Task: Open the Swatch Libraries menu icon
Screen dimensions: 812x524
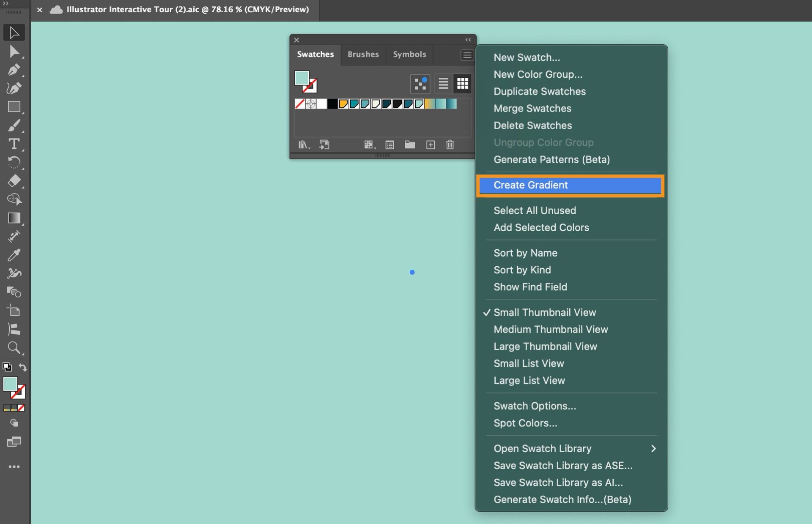Action: (x=304, y=145)
